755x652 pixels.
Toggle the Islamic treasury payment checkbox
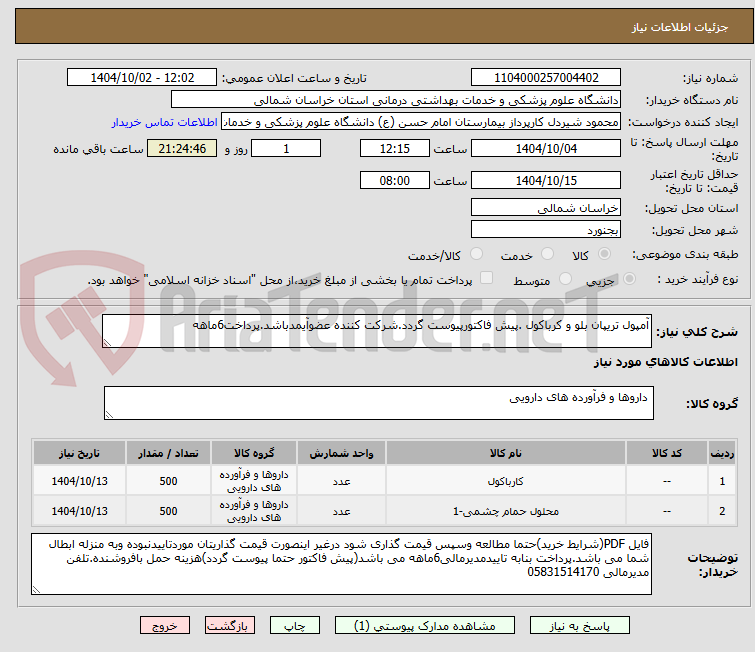[x=486, y=278]
